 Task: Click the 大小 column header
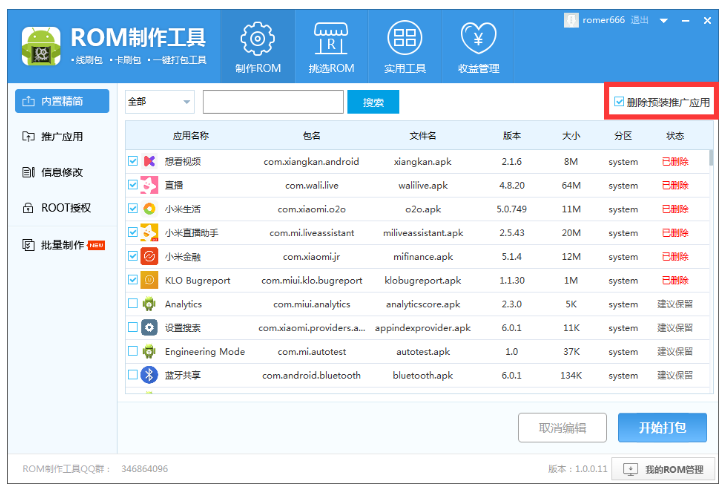click(571, 136)
